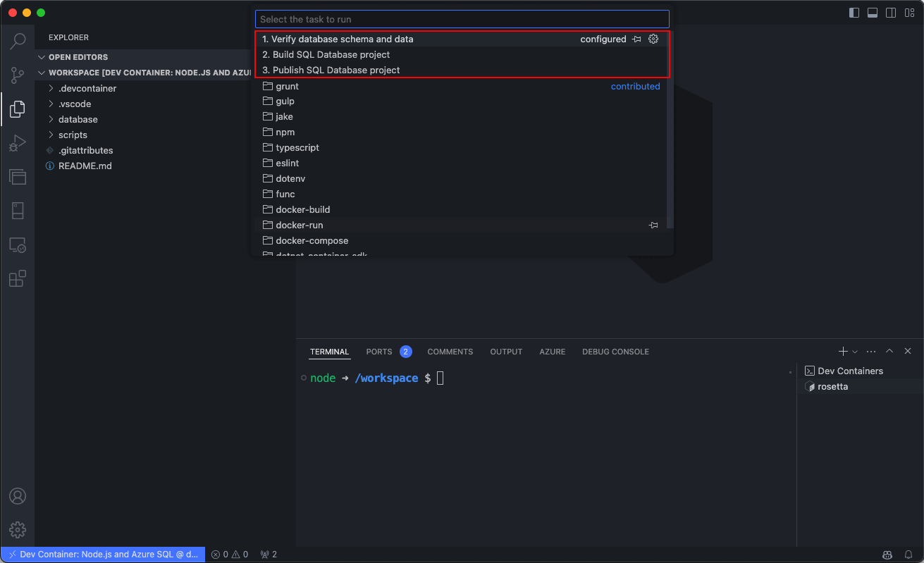Pin the docker-run task
The image size is (924, 563).
click(x=653, y=225)
